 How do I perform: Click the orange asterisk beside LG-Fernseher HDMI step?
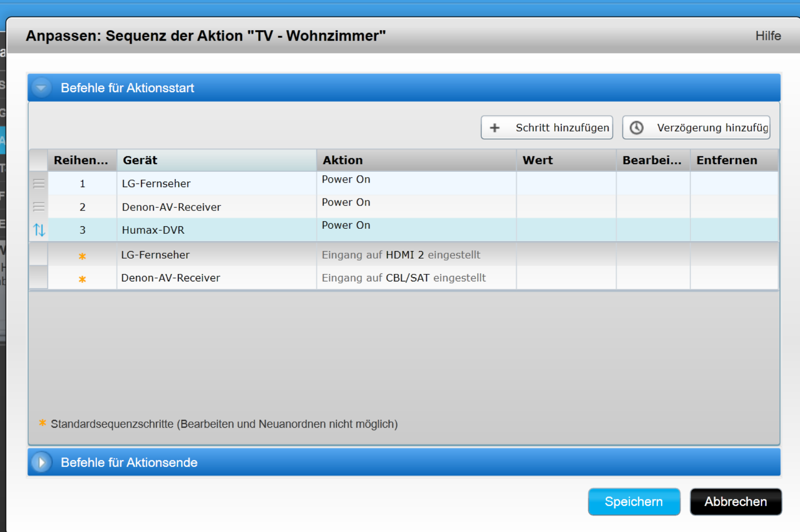82,256
